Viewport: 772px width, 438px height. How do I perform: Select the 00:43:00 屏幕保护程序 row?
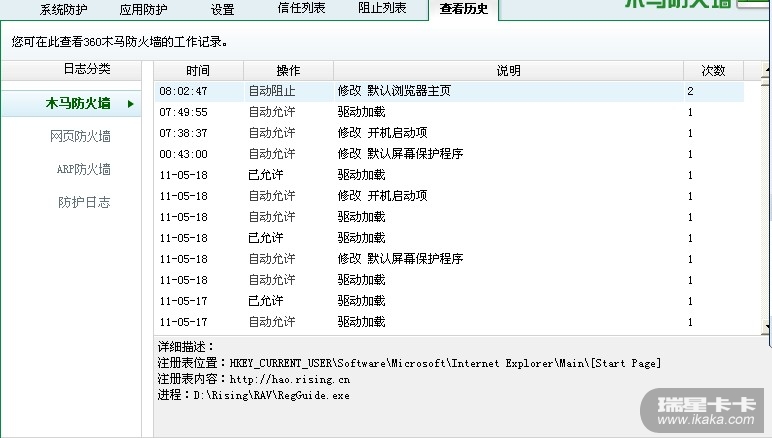449,154
